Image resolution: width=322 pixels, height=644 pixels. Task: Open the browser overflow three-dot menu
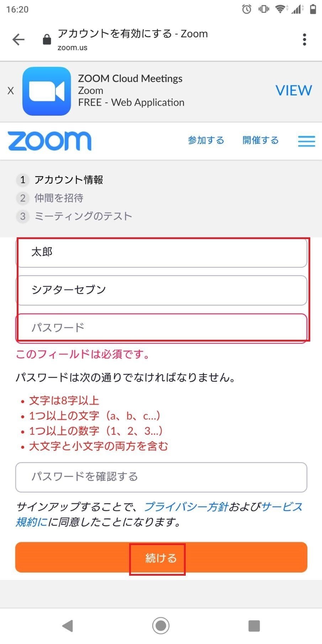tap(304, 39)
